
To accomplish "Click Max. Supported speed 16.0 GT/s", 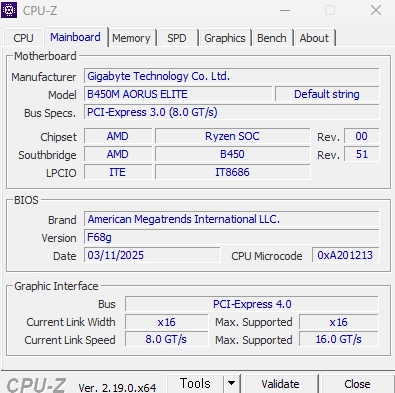I will point(339,340).
